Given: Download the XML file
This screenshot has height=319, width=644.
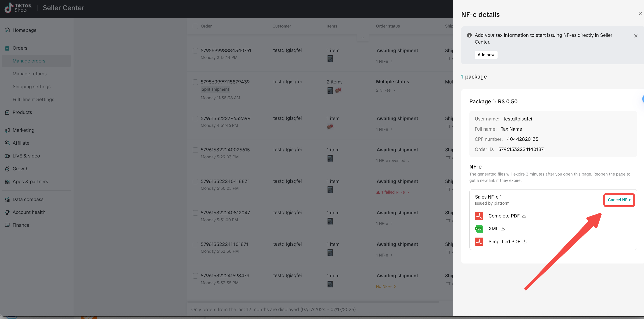Looking at the screenshot, I should (x=503, y=229).
